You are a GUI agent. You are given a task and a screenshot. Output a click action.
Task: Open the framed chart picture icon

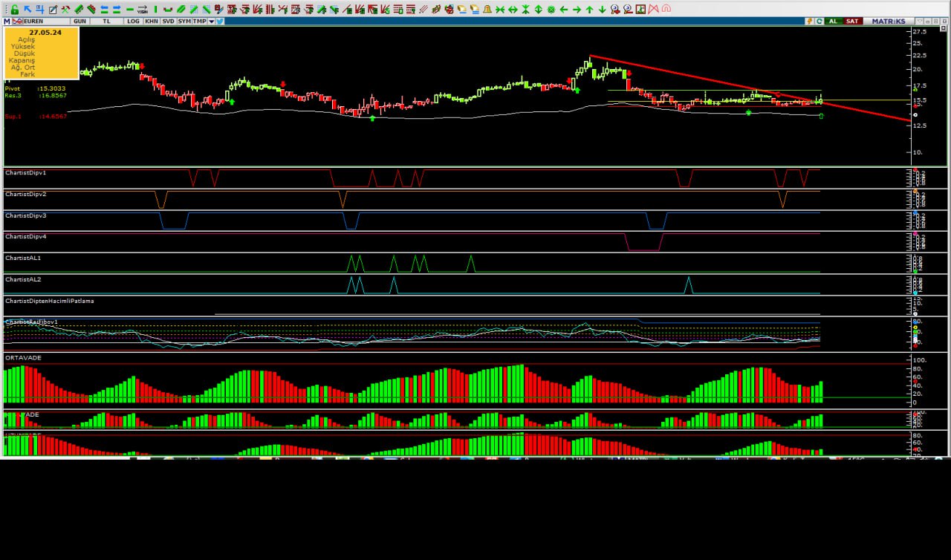pos(640,9)
